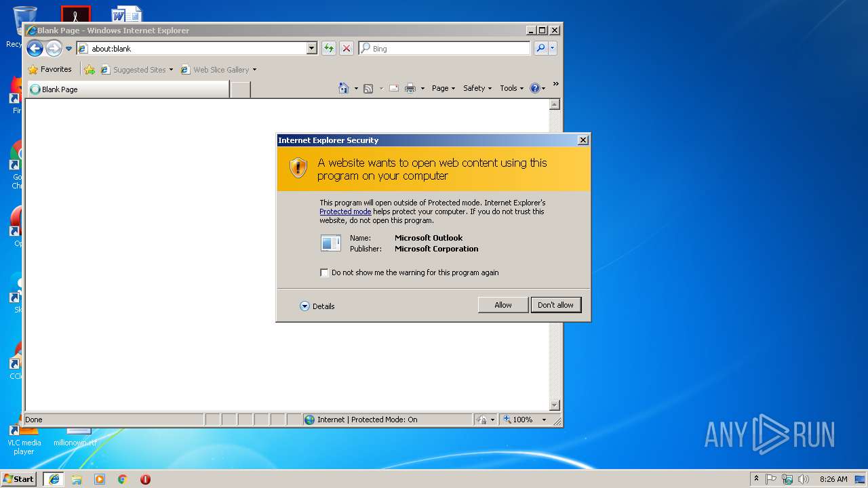The image size is (868, 488).
Task: Click the Read Mail icon
Action: pyautogui.click(x=393, y=88)
